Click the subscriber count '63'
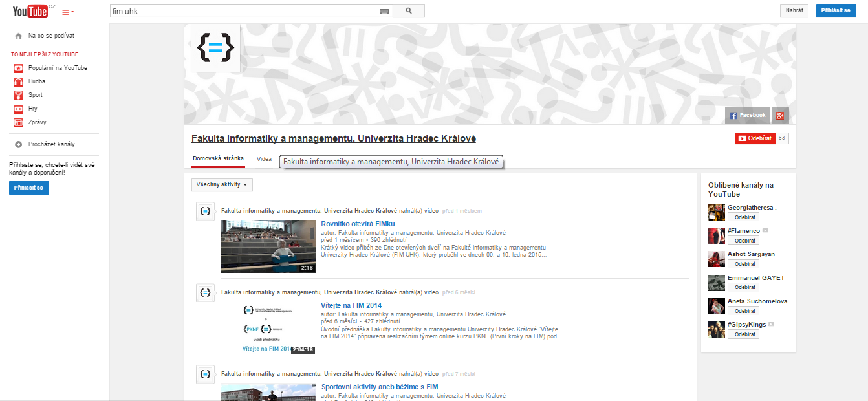Viewport: 868px width, 401px height. [x=782, y=138]
